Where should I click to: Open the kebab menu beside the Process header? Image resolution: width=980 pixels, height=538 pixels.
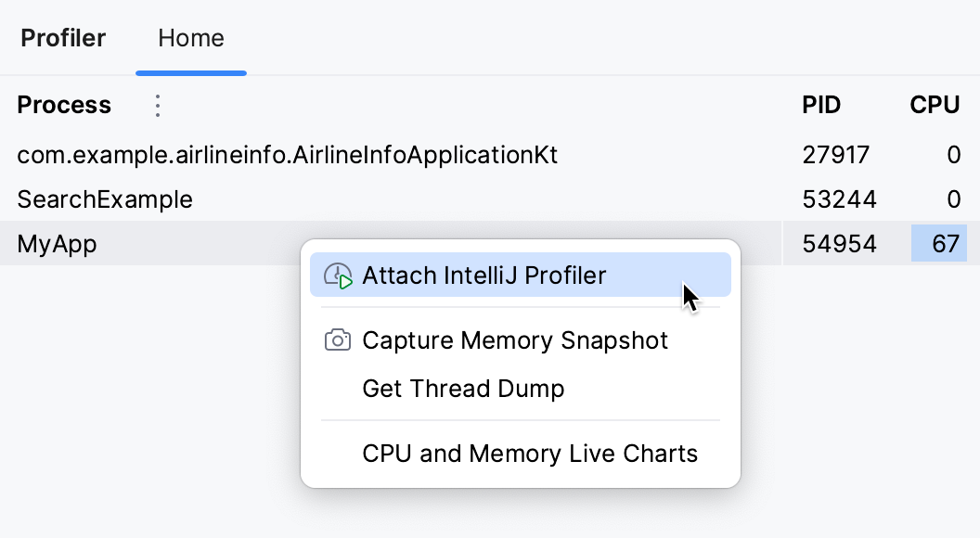(x=158, y=105)
